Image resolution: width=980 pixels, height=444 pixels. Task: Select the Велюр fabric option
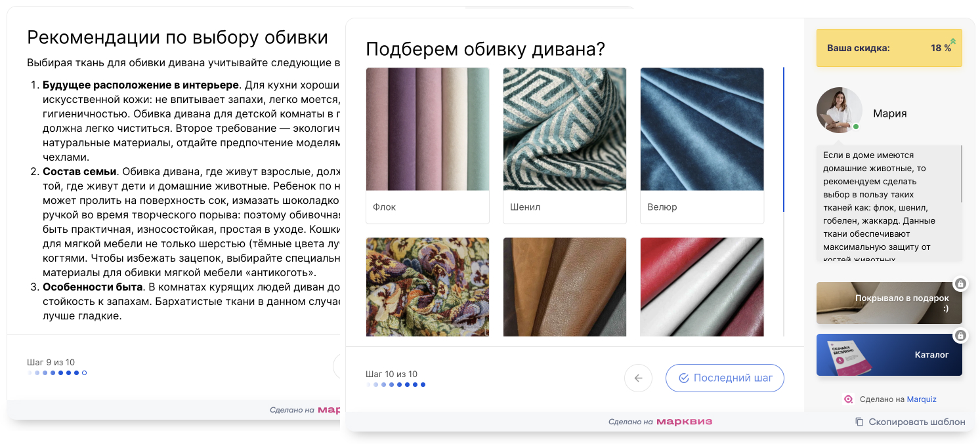(x=702, y=145)
